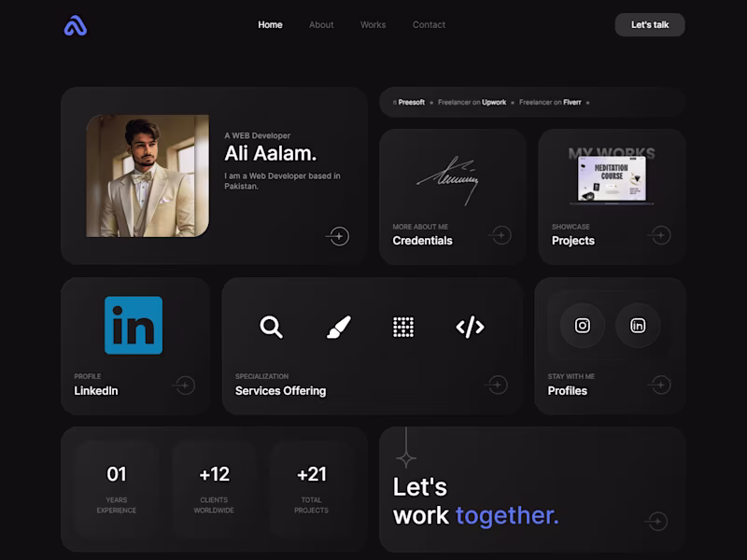Open the LinkedIn logo in the Profile card
747x560 pixels.
134,324
